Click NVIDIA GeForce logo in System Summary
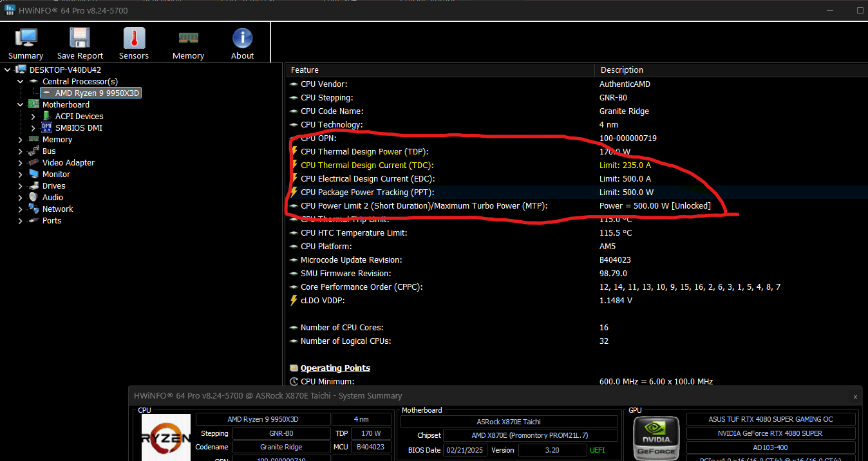The height and width of the screenshot is (461, 868). tap(656, 438)
